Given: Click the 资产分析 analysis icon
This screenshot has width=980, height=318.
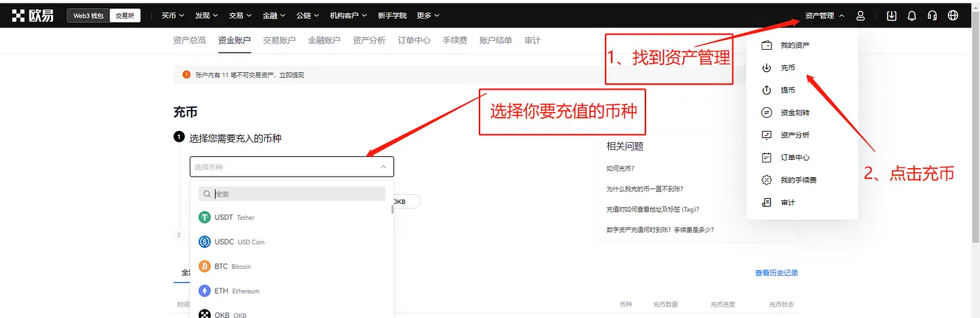Looking at the screenshot, I should point(766,135).
